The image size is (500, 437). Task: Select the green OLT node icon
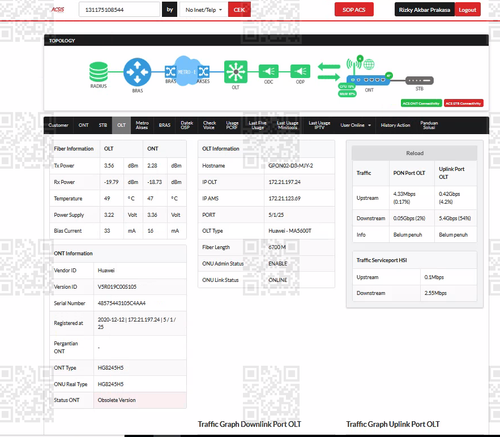pyautogui.click(x=236, y=72)
